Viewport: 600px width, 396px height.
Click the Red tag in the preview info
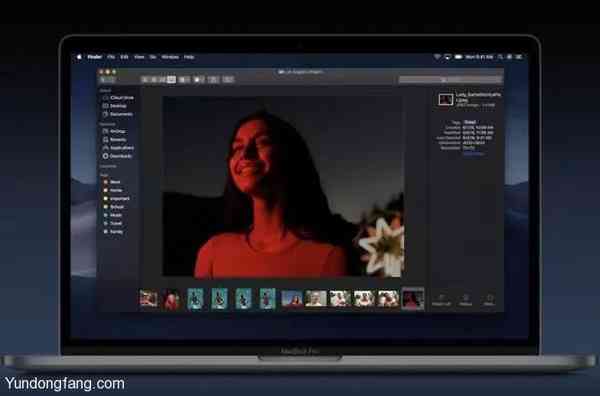tap(469, 122)
